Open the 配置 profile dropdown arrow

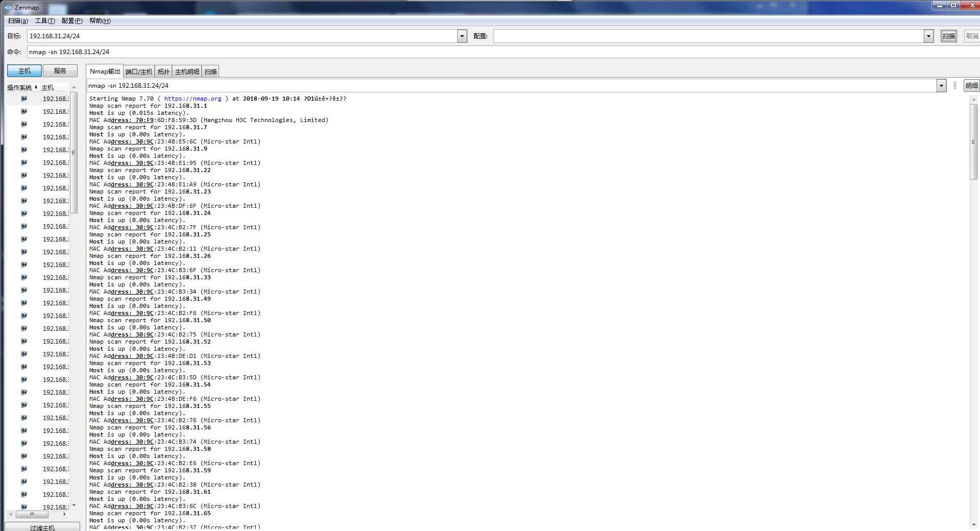(x=928, y=36)
